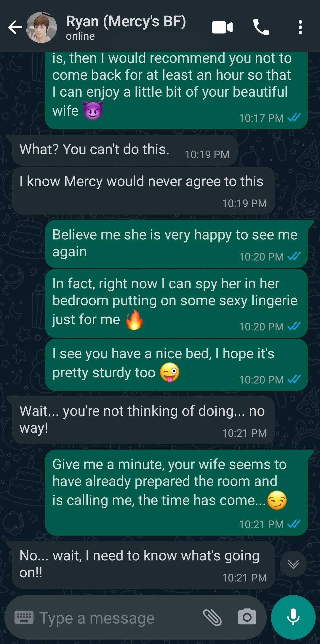Tap the 'online' status under contact name
This screenshot has height=644, width=320.
(x=80, y=36)
